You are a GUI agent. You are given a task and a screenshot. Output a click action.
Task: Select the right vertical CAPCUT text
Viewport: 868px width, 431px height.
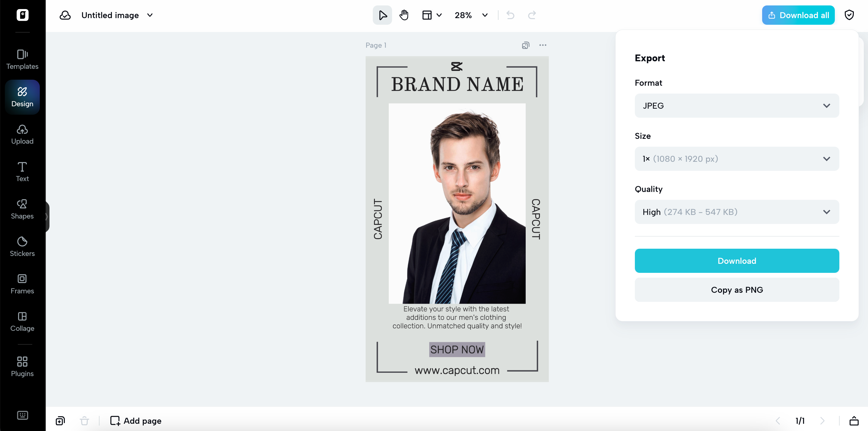click(536, 219)
